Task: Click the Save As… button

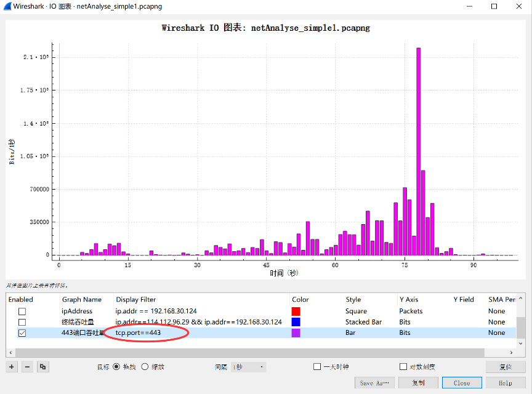Action: click(374, 383)
